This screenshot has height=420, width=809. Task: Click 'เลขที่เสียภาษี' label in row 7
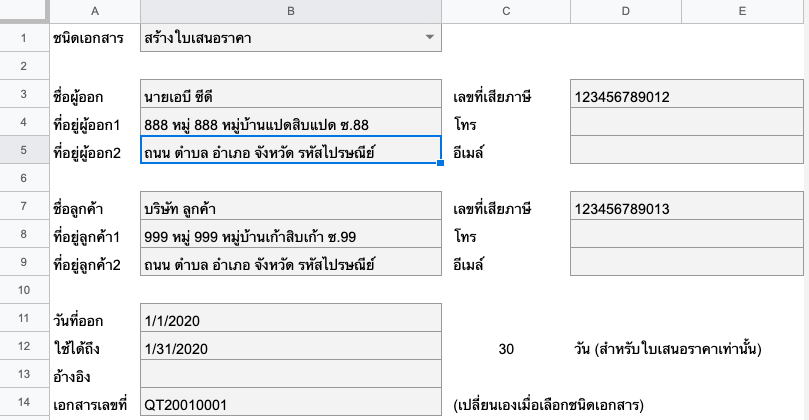coord(492,208)
